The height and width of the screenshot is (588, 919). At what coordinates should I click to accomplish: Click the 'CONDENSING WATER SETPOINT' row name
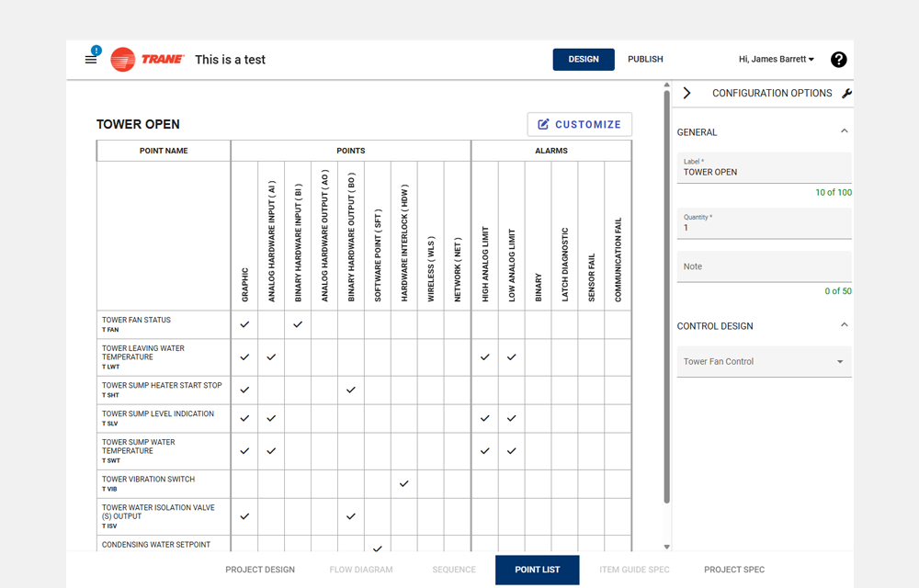tap(156, 545)
